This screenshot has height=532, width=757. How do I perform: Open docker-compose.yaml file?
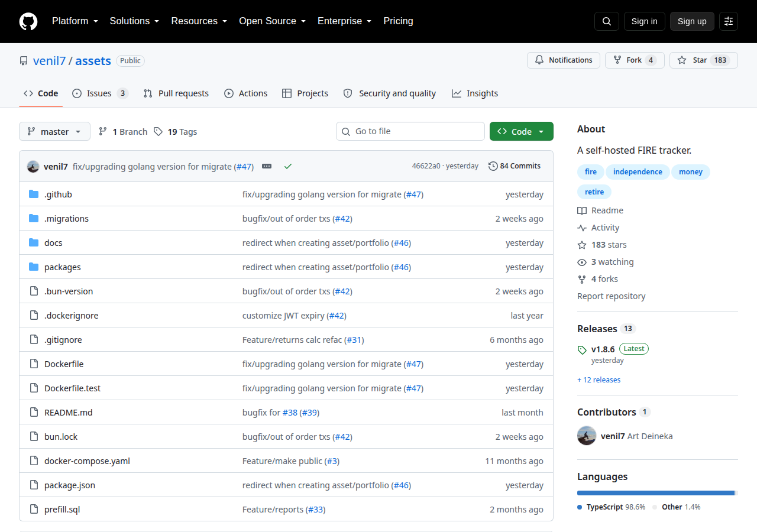click(87, 460)
